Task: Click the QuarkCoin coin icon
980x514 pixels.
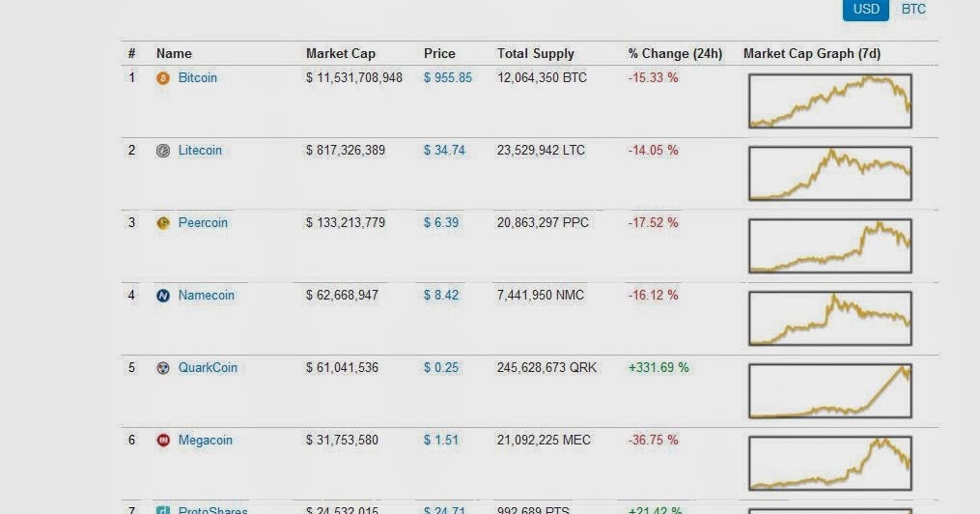Action: click(163, 368)
